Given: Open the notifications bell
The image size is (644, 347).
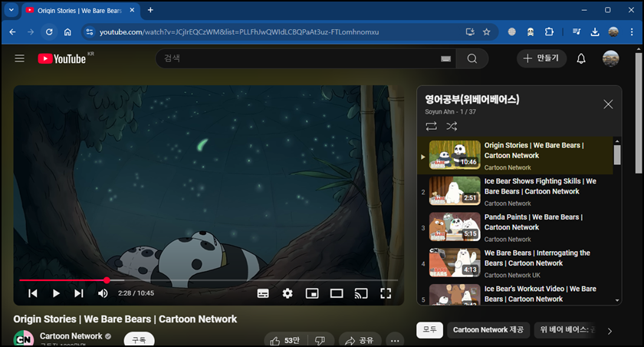Looking at the screenshot, I should [x=581, y=59].
